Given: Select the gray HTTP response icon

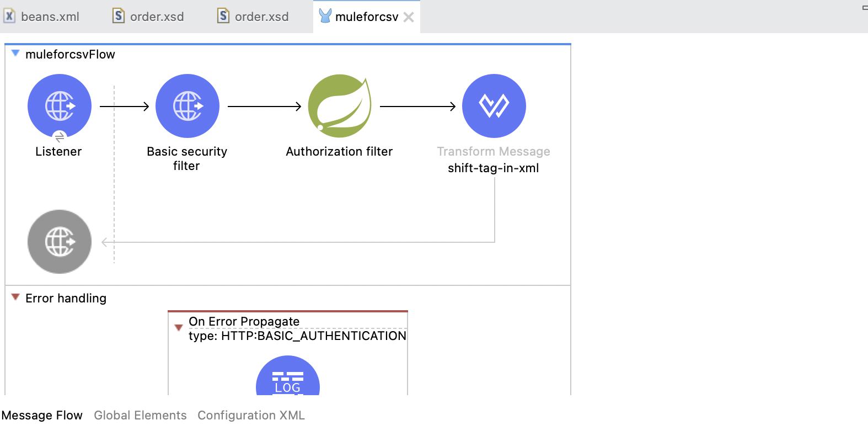Looking at the screenshot, I should (x=60, y=242).
